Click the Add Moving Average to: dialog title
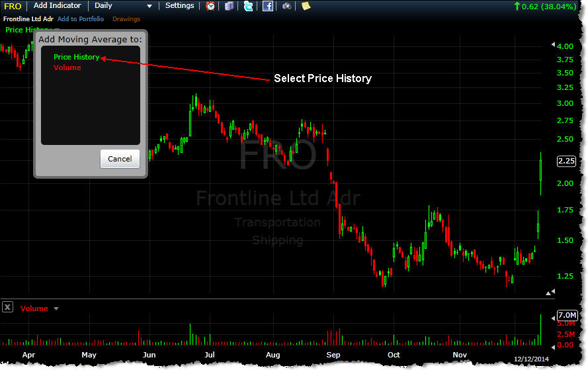588x370 pixels. pos(91,39)
